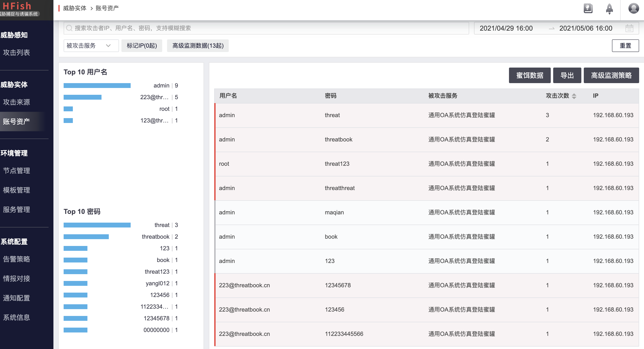Select row with password maqian
Viewport: 644px width, 349px height.
coord(427,212)
